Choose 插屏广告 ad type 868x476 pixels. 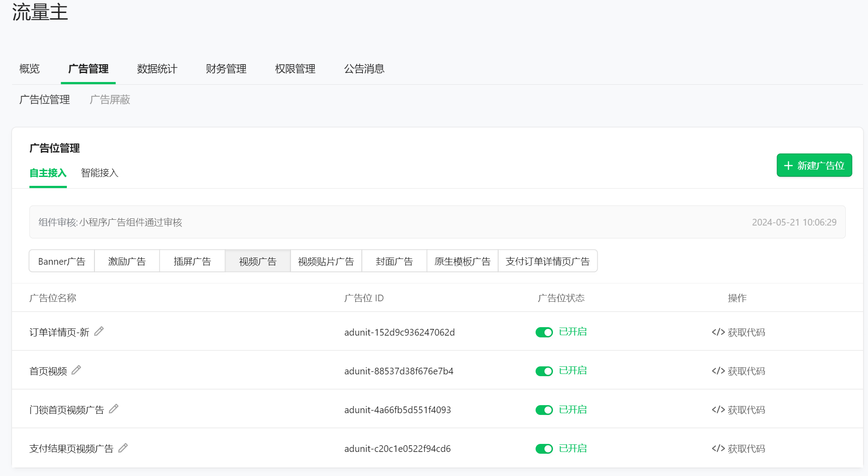pos(192,261)
